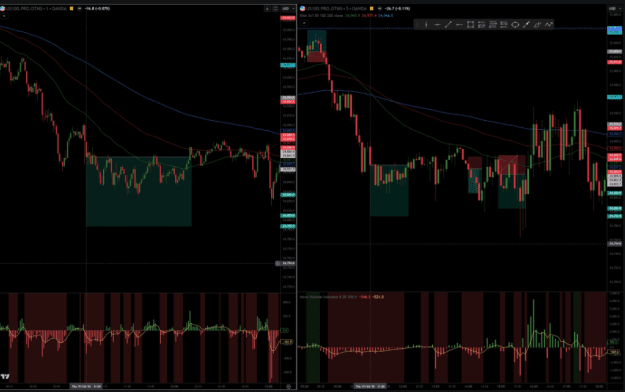The width and height of the screenshot is (625, 392).
Task: Select the diagonal trend line tool
Action: pos(448,25)
